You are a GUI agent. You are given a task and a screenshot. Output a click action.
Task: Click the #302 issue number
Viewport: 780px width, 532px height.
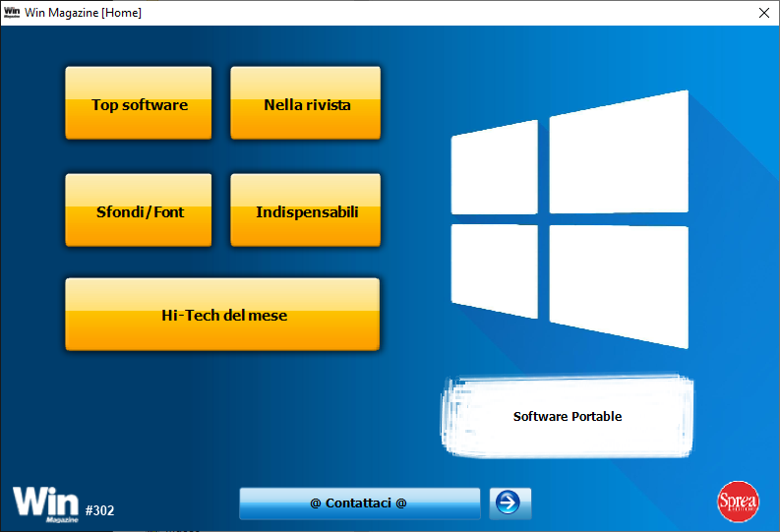(99, 510)
